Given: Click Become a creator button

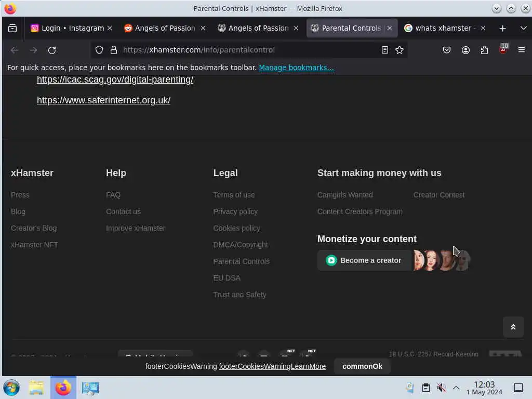Looking at the screenshot, I should point(364,260).
